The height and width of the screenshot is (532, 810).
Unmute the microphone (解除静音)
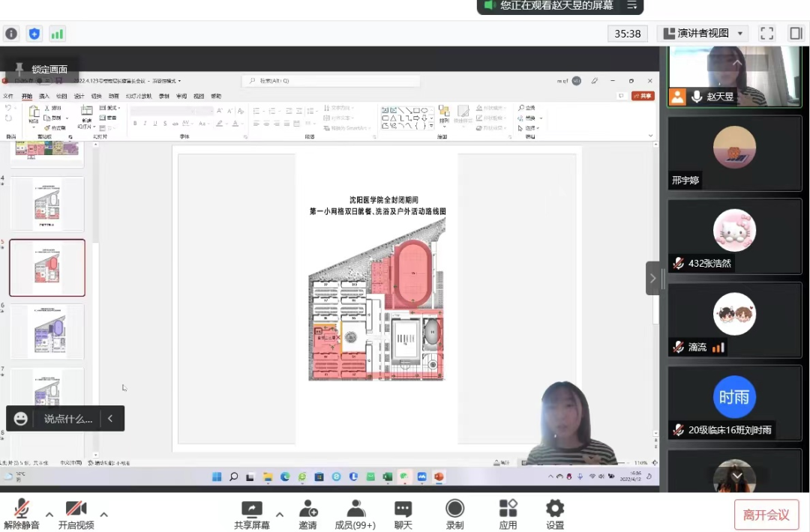(22, 514)
